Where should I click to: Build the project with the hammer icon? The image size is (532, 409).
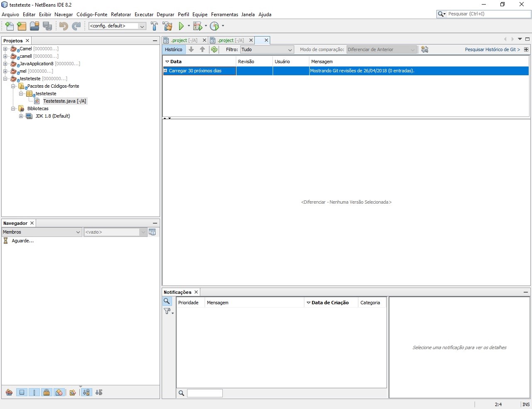click(154, 26)
